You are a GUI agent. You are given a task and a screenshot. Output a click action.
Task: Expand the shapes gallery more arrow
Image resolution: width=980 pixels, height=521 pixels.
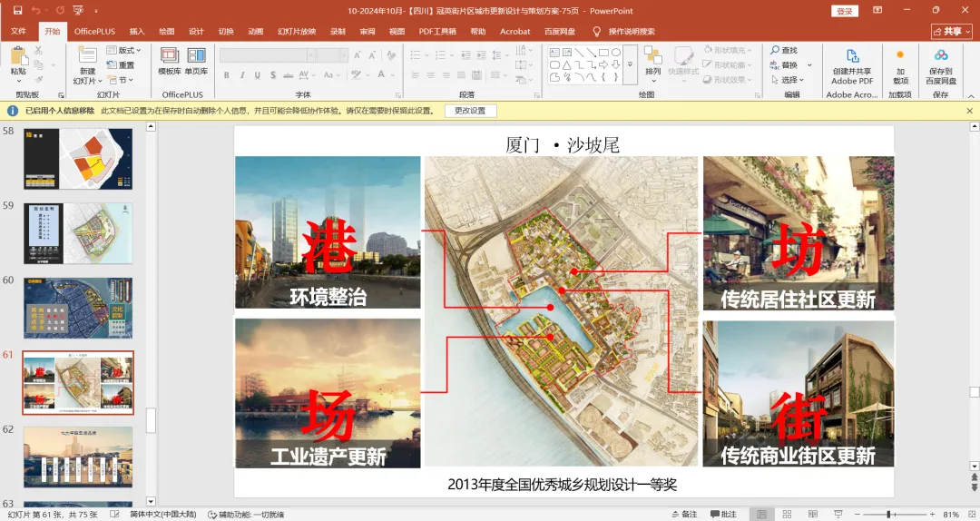click(x=630, y=64)
